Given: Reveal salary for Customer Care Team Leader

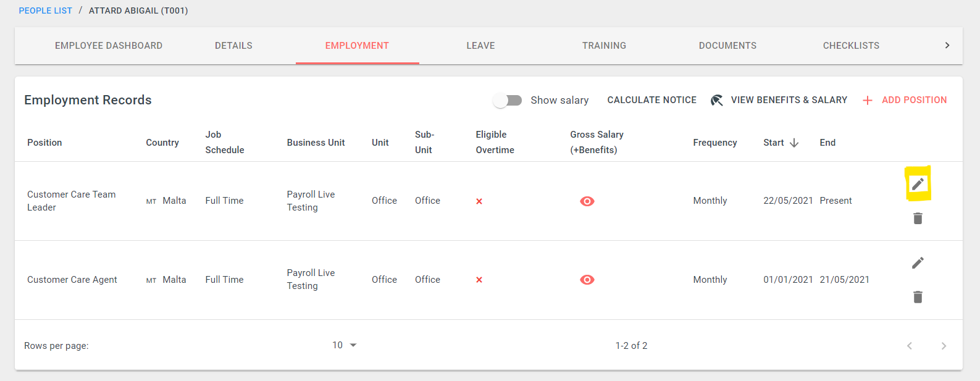Looking at the screenshot, I should point(587,201).
